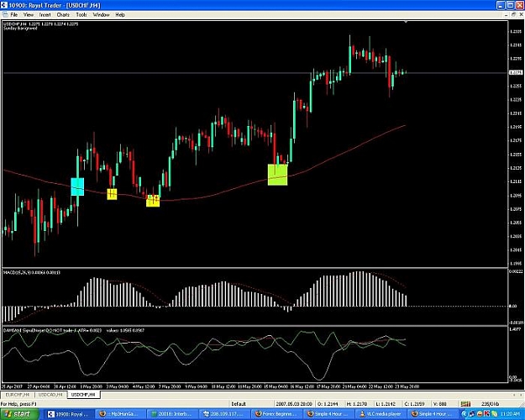
Task: Open the Windows Start menu
Action: click(x=19, y=414)
